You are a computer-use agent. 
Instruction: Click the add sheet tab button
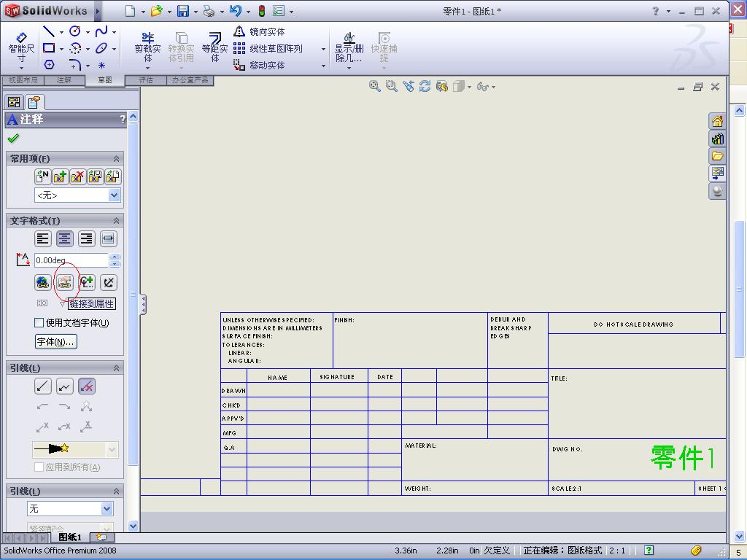tap(101, 537)
